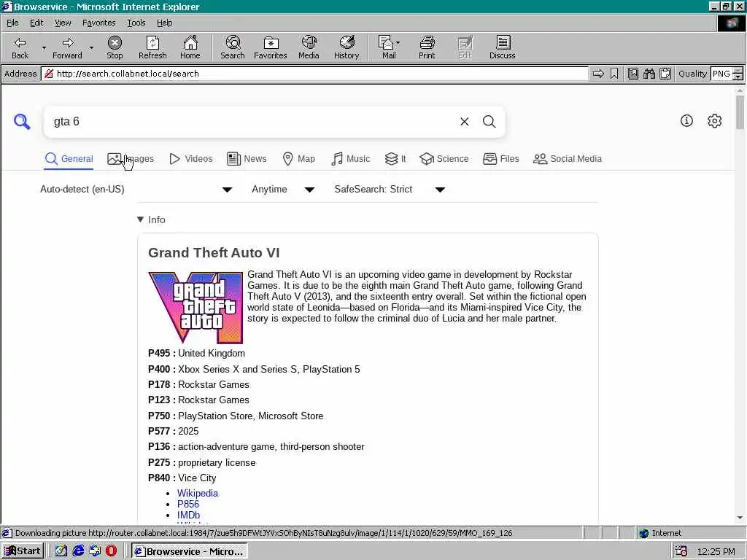
Task: Open the Auto-detect (en-US) language dropdown
Action: point(136,190)
